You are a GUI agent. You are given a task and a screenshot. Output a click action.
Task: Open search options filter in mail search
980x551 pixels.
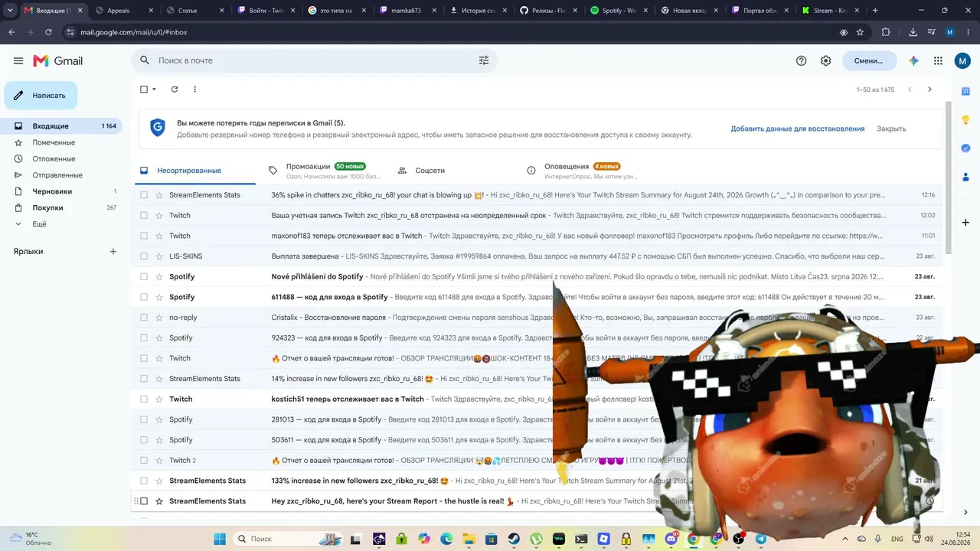click(484, 60)
